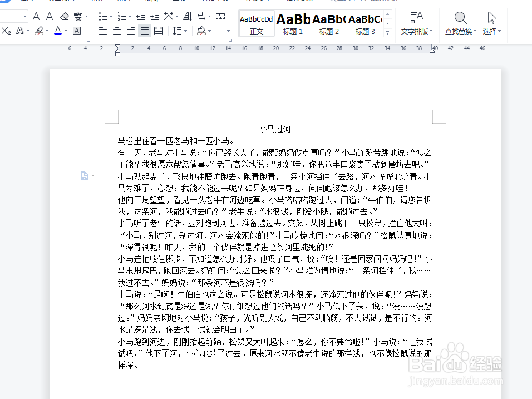Click the character border icon

[x=76, y=31]
